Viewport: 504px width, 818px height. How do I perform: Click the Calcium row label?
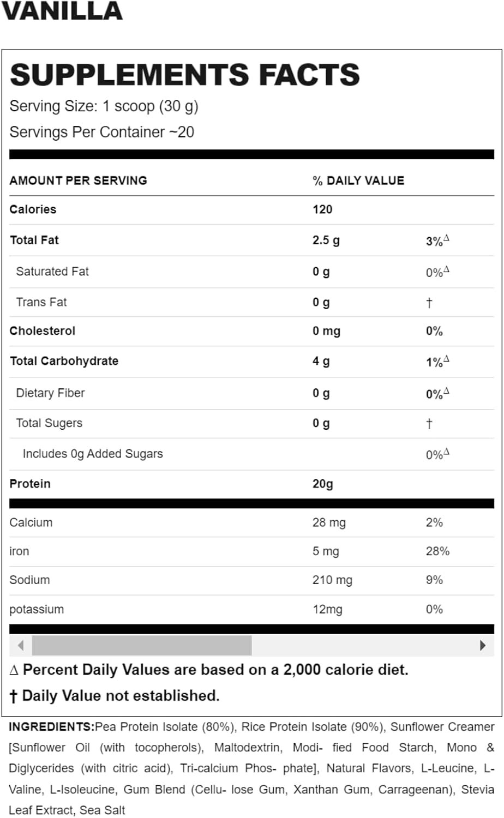tap(31, 522)
